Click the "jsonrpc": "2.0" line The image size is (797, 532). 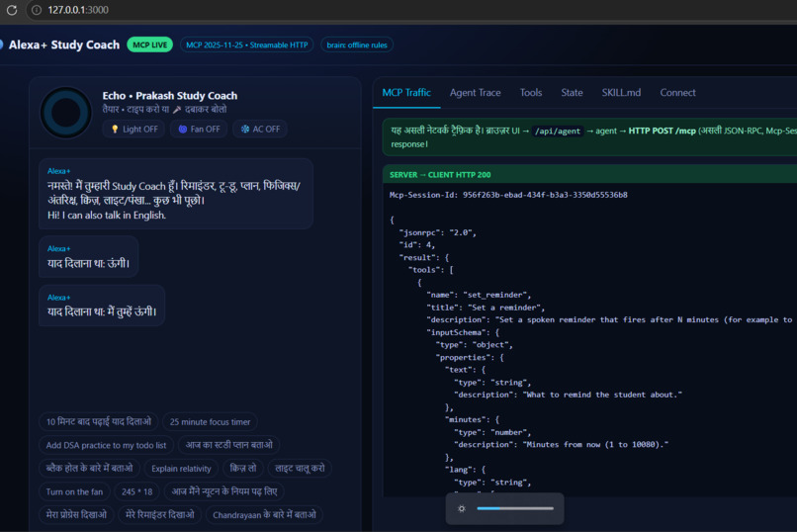(x=438, y=232)
